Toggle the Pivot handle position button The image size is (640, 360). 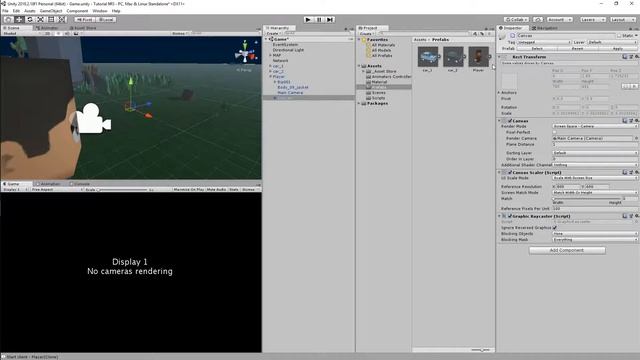click(84, 19)
